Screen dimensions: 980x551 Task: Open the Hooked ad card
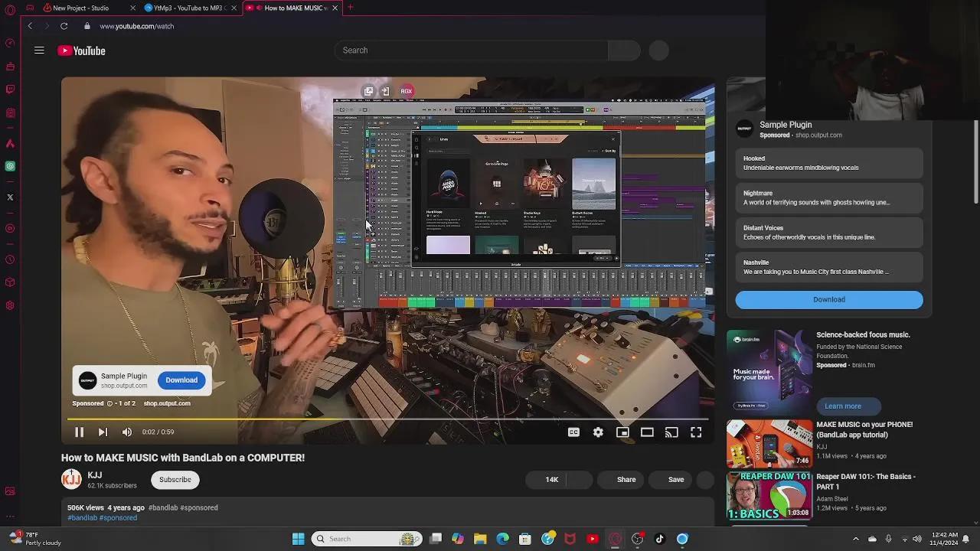829,163
